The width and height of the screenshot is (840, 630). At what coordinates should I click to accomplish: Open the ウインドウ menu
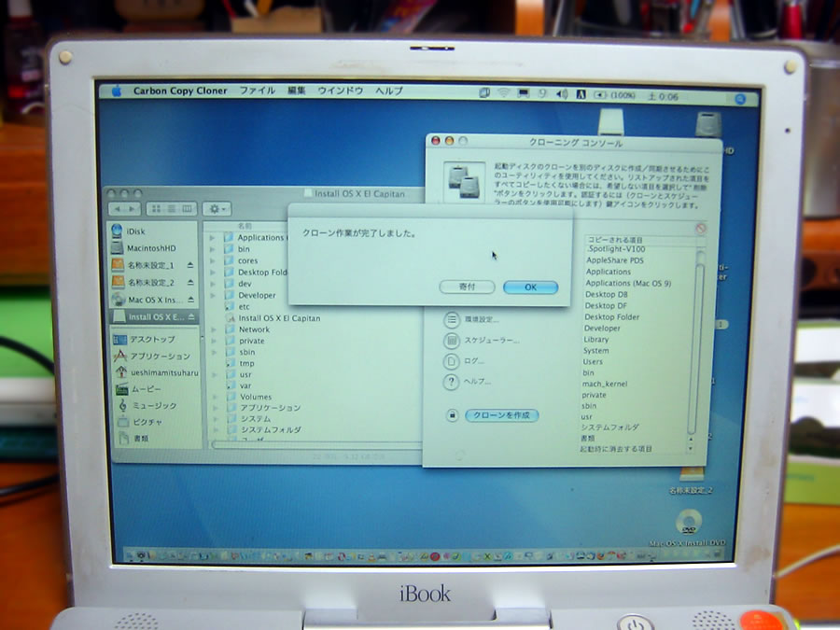pos(340,91)
